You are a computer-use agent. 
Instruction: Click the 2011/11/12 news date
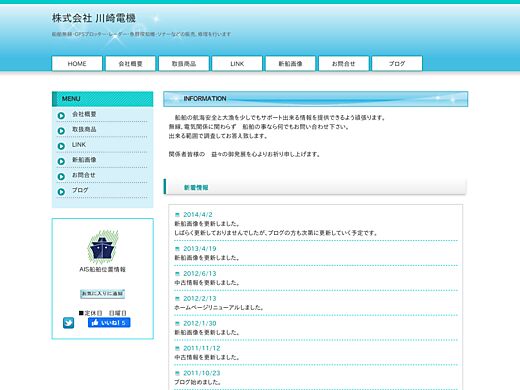[202, 348]
